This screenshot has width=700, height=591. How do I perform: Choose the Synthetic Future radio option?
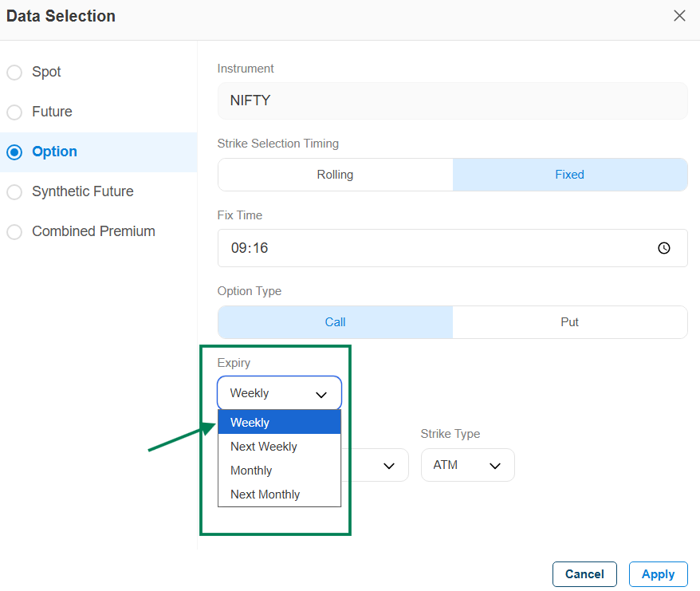tap(14, 192)
